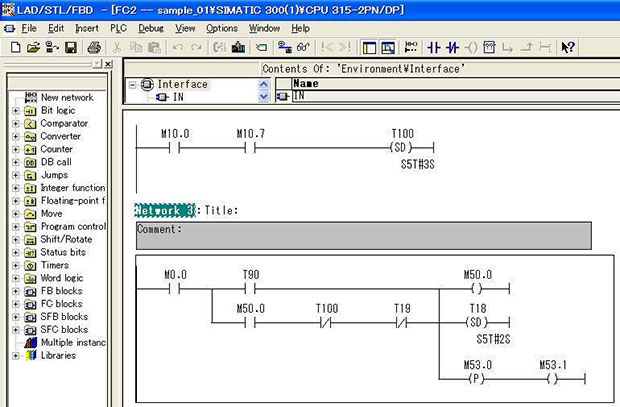Expand the Timers folder in the tree
Screen dimensions: 620x407
pyautogui.click(x=15, y=266)
